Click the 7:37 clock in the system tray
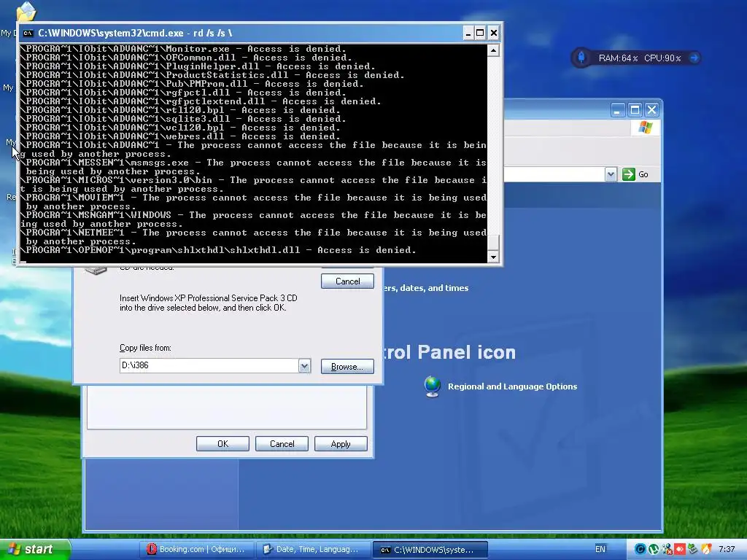Image resolution: width=747 pixels, height=560 pixels. [726, 549]
